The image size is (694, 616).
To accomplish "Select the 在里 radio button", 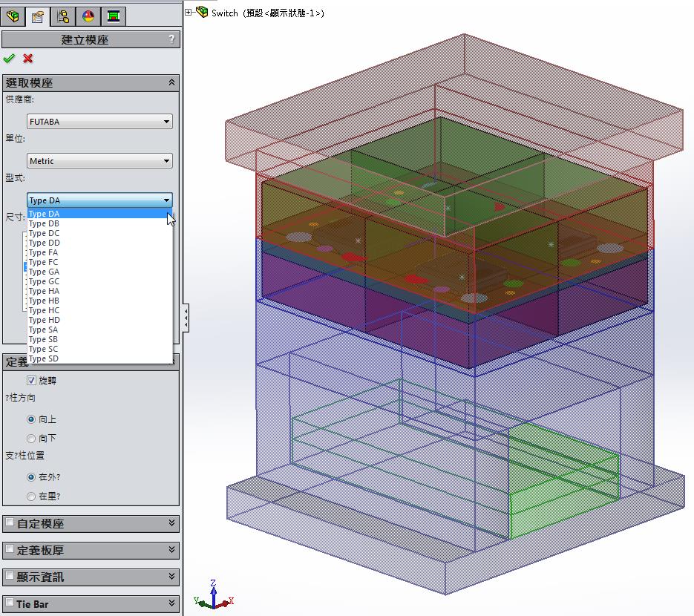I will click(31, 497).
